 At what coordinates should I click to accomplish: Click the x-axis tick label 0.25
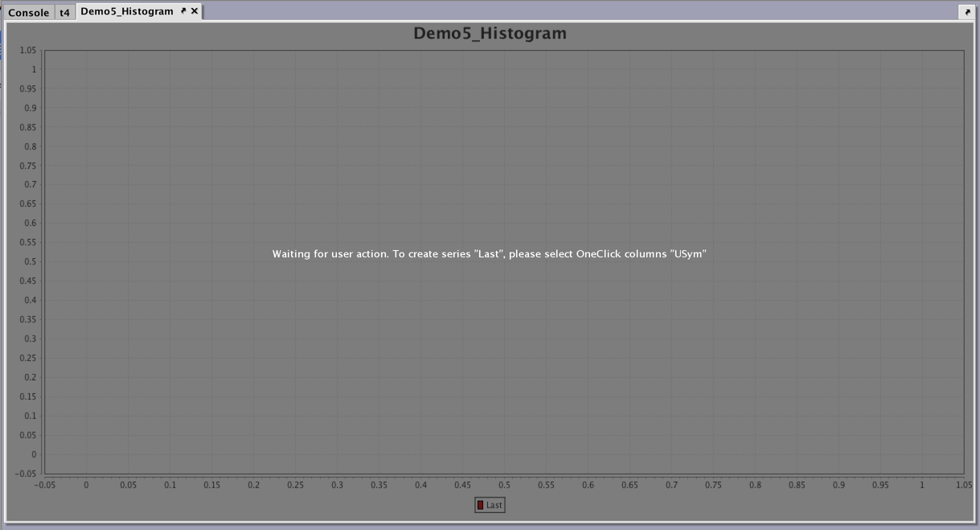295,485
